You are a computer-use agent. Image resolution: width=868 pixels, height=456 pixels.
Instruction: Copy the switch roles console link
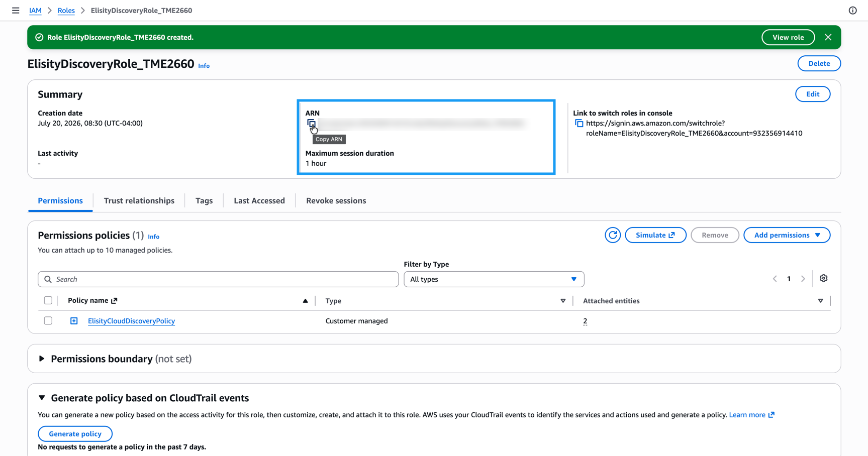[579, 124]
